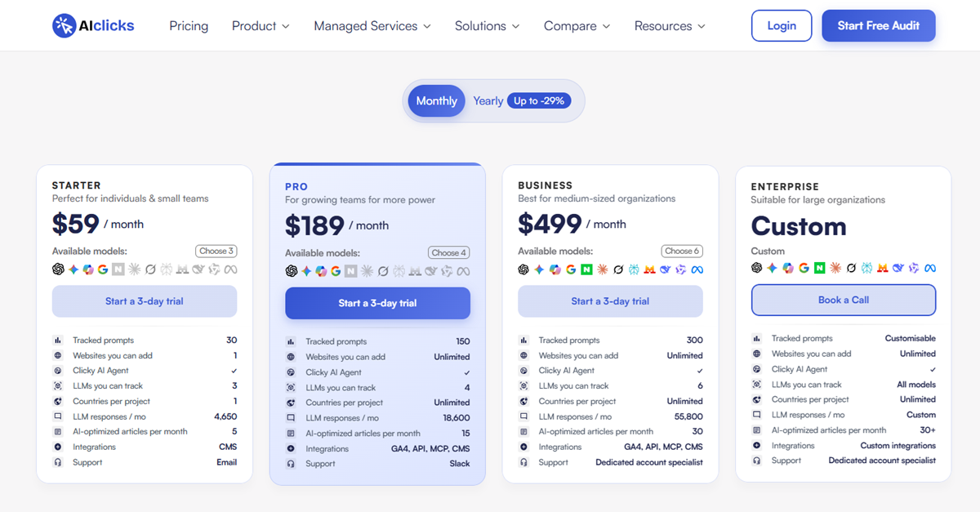Click the Clicky AI Agent checkmark in Business
980x512 pixels.
699,371
